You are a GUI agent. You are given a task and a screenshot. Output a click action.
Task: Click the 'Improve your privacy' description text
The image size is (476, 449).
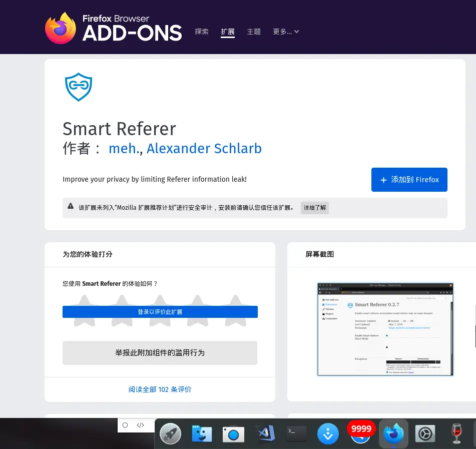pyautogui.click(x=155, y=179)
